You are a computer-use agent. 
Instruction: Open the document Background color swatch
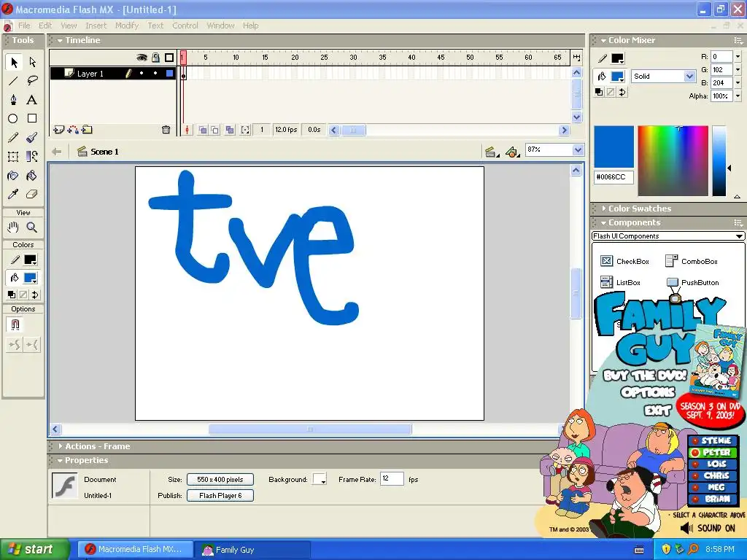coord(320,480)
